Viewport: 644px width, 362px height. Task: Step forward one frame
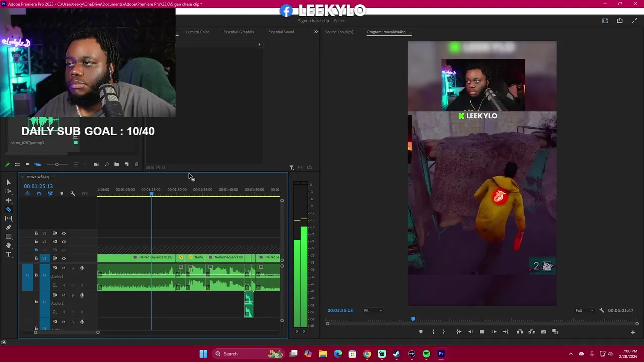pyautogui.click(x=494, y=332)
